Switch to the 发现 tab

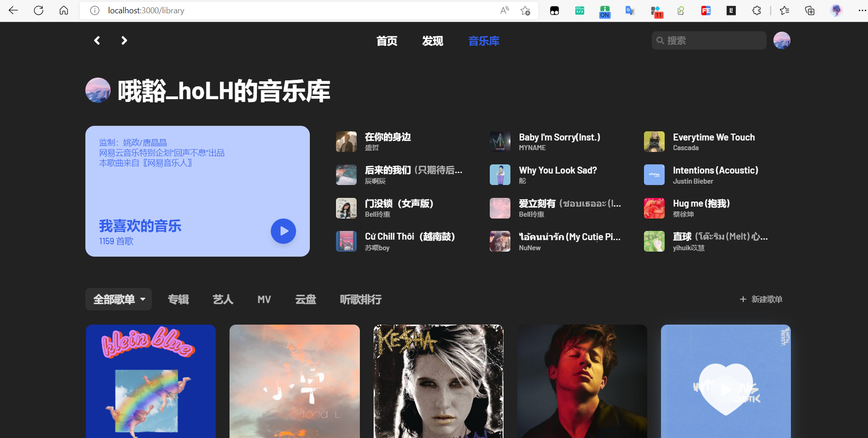pyautogui.click(x=432, y=41)
